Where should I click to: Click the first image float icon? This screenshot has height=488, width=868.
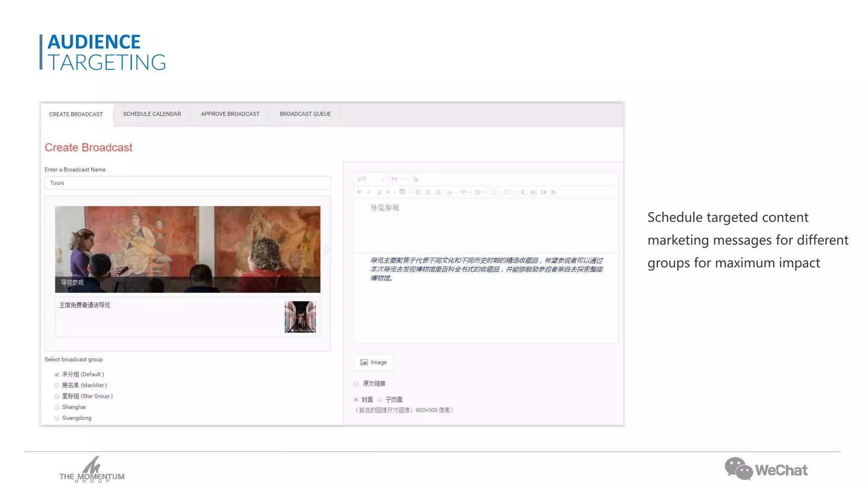pyautogui.click(x=524, y=192)
